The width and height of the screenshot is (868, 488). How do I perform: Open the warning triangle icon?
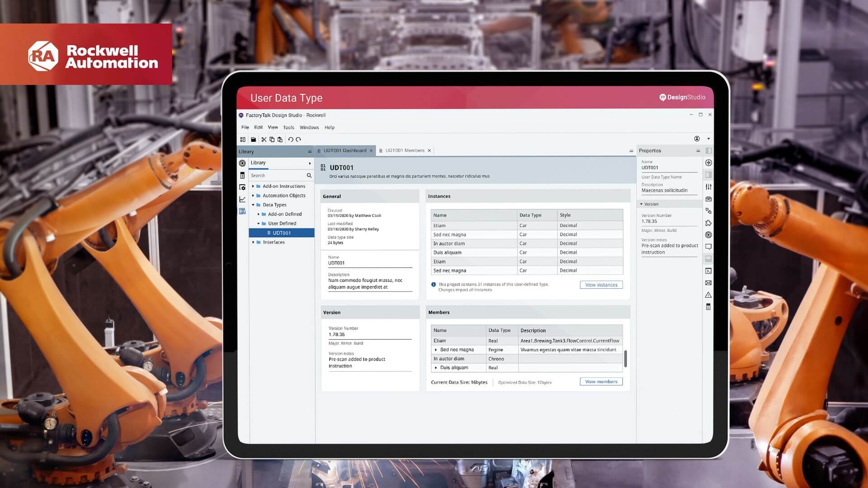[x=708, y=295]
